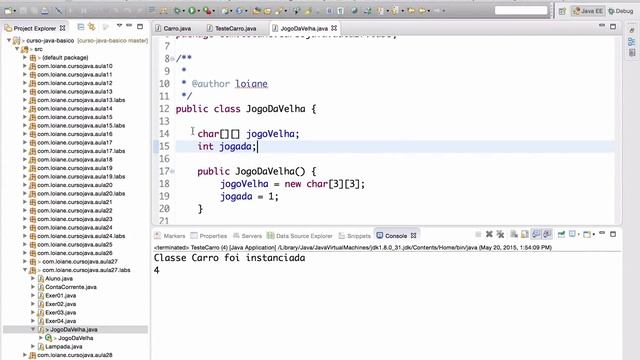640x360 pixels.
Task: Open the Snippets tab
Action: 355,236
